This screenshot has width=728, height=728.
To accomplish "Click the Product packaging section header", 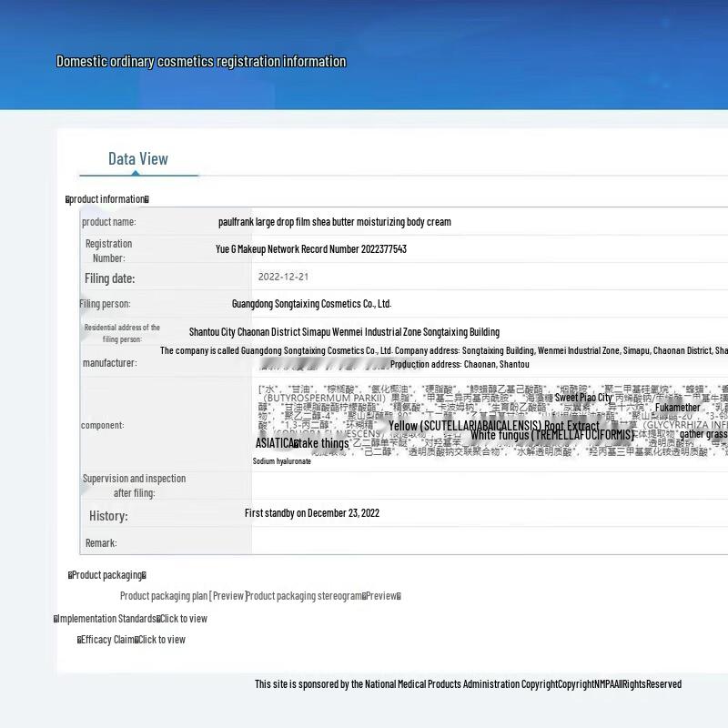I will click(x=107, y=575).
